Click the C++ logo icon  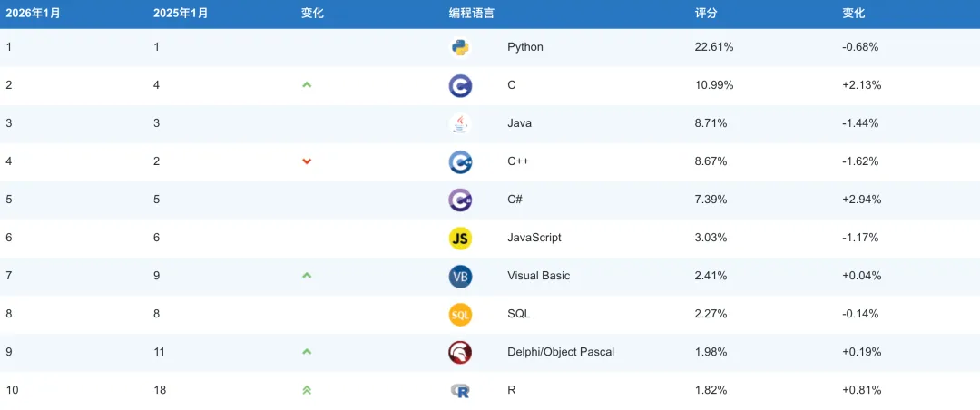coord(460,161)
